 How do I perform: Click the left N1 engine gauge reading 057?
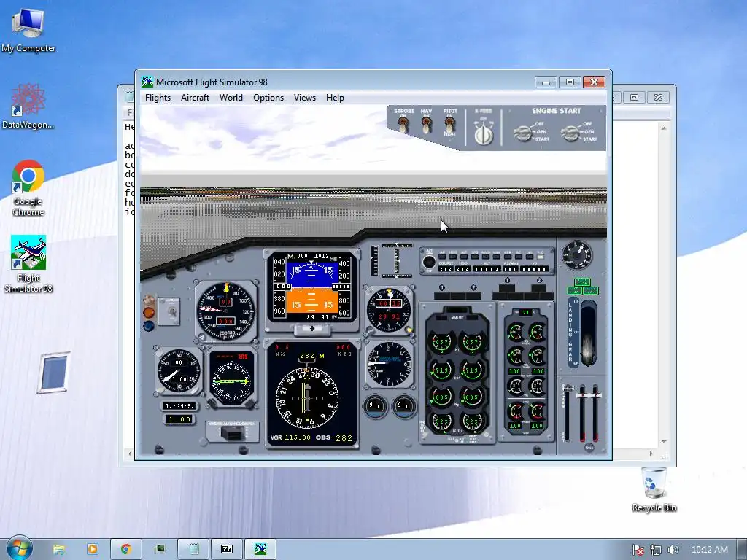[x=441, y=342]
